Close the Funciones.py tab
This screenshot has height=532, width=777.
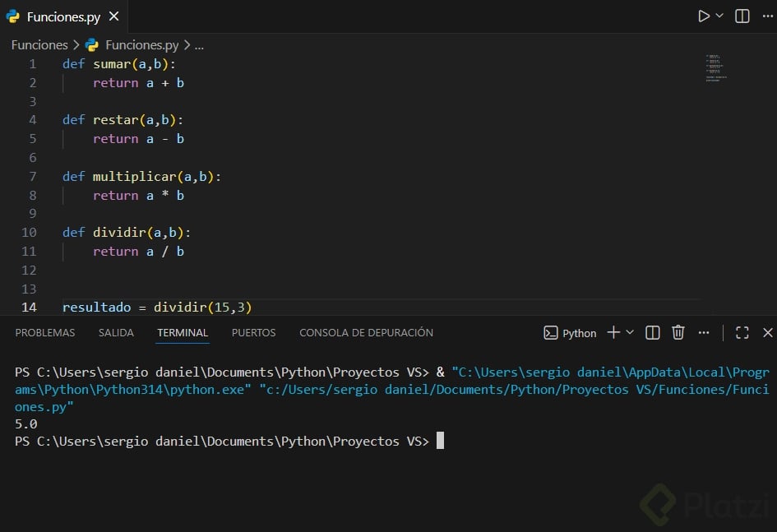point(114,16)
